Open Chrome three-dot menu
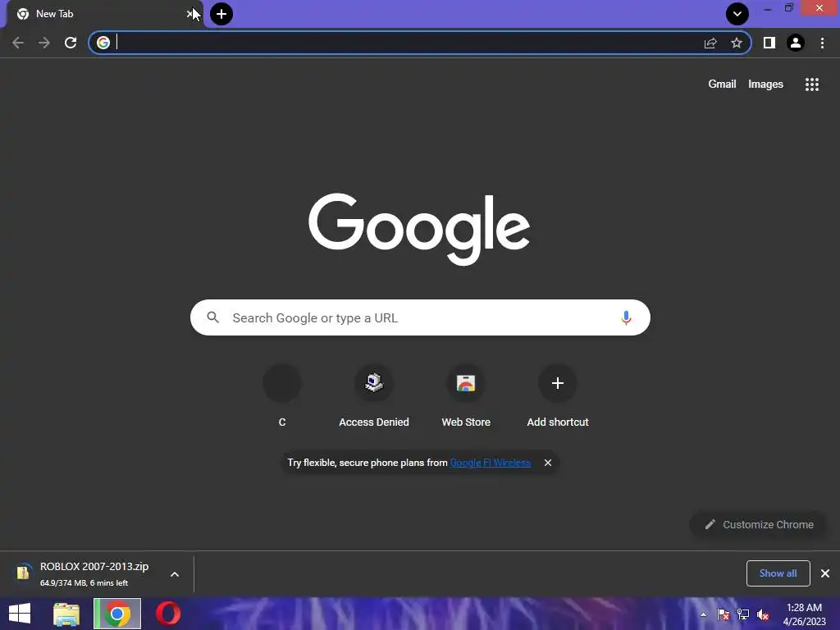This screenshot has height=630, width=840. 822,43
